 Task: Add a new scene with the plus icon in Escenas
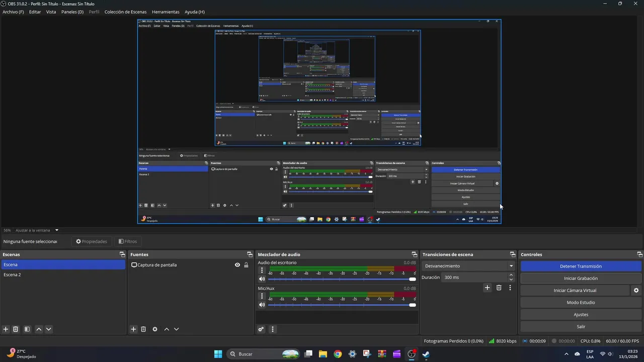click(6, 329)
